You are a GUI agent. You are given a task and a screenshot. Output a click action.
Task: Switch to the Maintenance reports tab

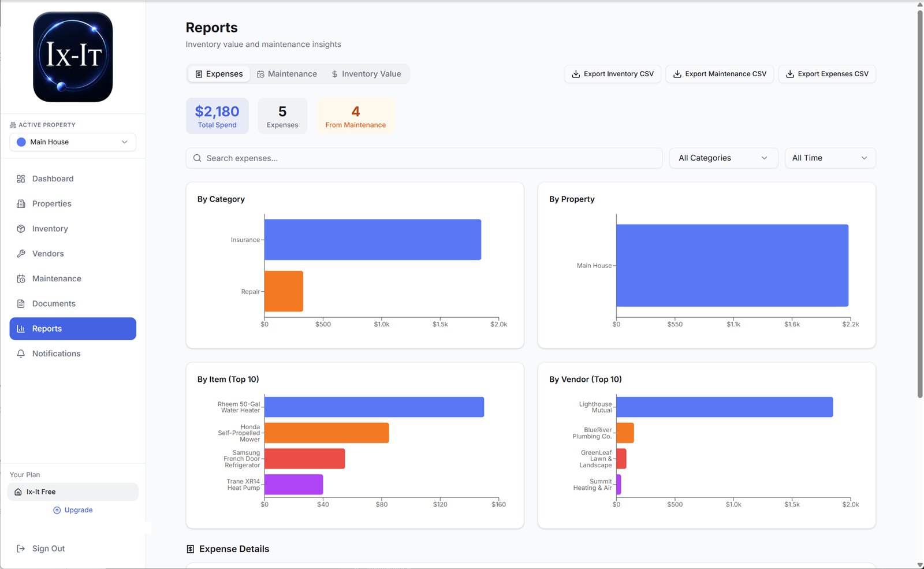pyautogui.click(x=287, y=74)
